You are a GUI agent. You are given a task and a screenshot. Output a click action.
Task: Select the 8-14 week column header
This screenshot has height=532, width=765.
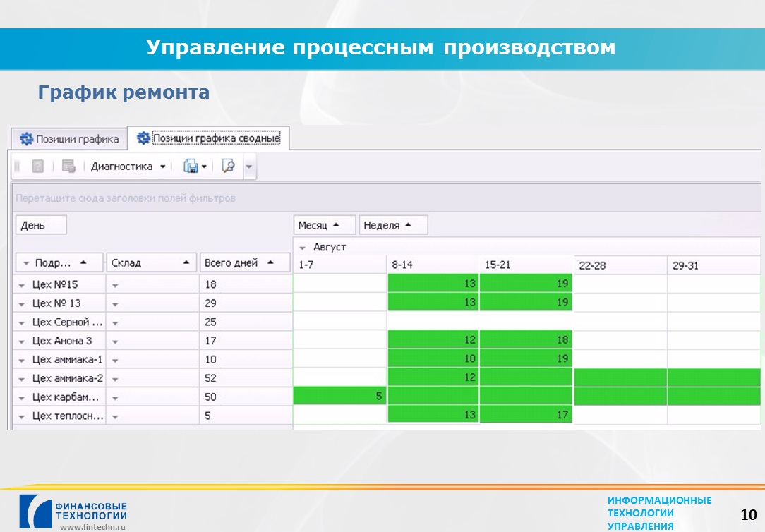433,265
